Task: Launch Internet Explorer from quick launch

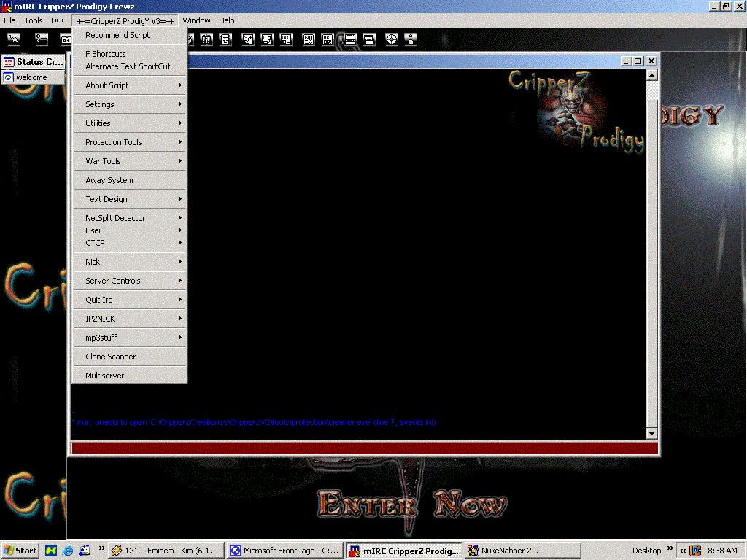Action: (68, 551)
